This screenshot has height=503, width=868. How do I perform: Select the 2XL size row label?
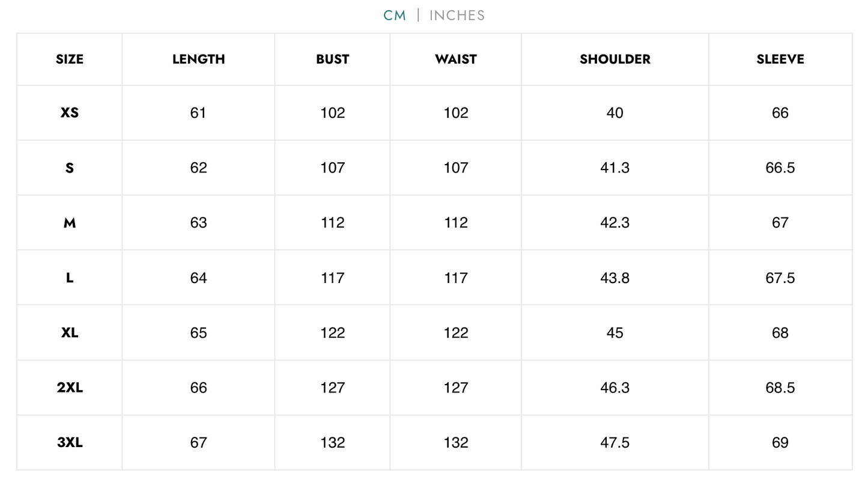[x=70, y=388]
